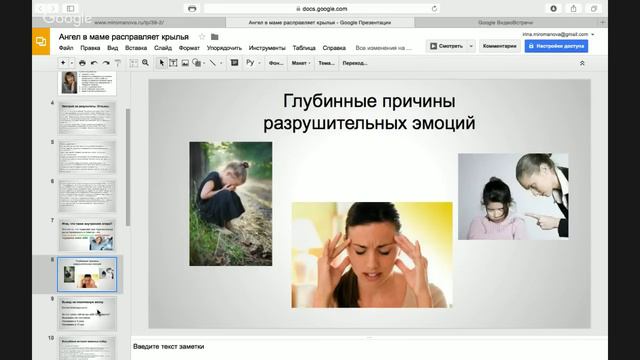Insert an image via toolbar icon
This screenshot has width=640, height=360.
point(185,63)
